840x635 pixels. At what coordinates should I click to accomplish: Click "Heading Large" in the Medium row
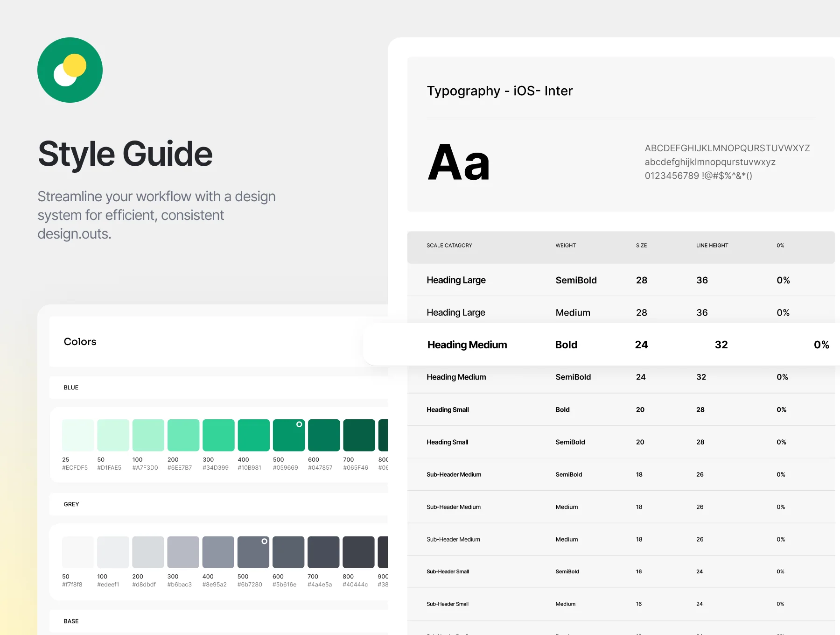tap(456, 312)
